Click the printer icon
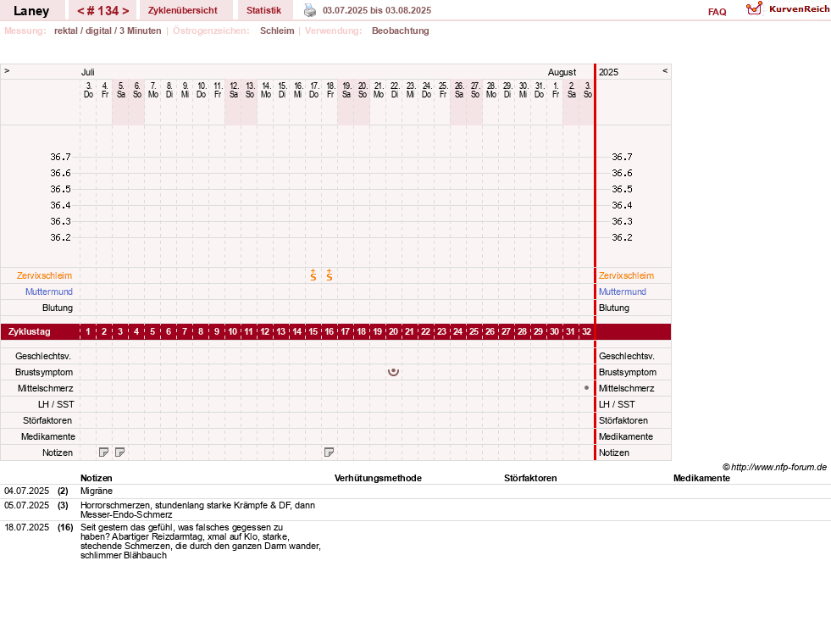Viewport: 831px width, 644px height. [x=310, y=10]
